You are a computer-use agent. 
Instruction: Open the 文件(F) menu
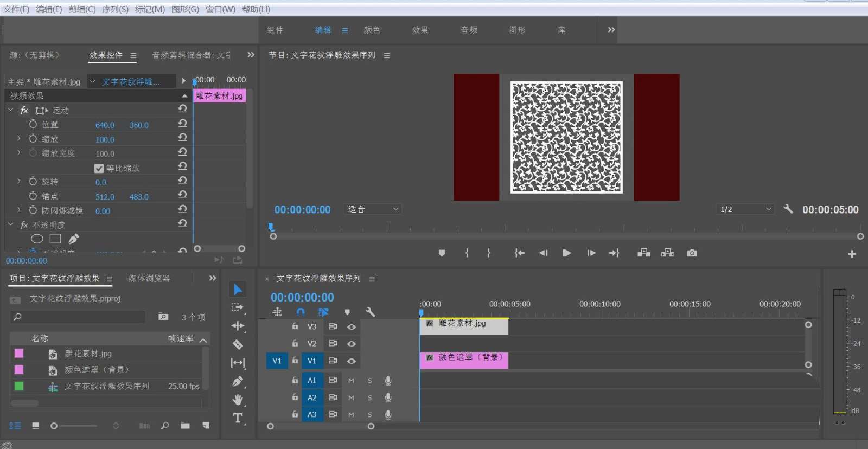click(16, 9)
